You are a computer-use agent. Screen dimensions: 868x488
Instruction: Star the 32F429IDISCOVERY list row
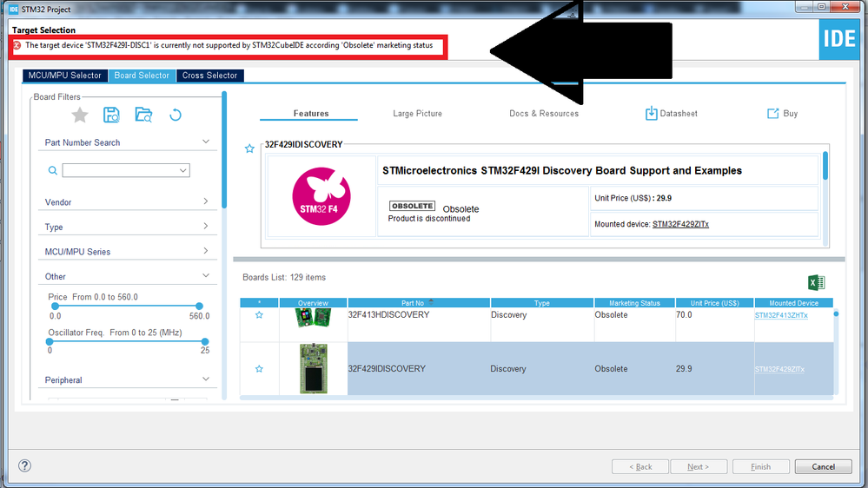259,368
